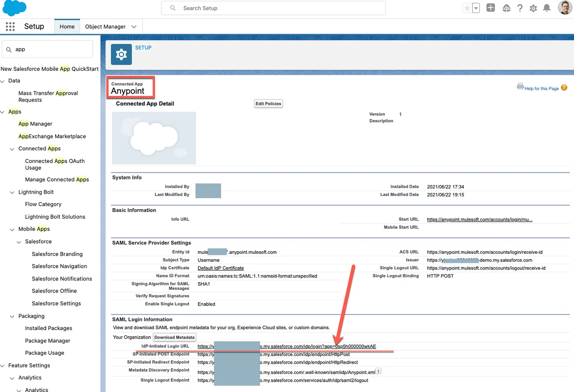Click the Connected App logo thumbnail

point(154,138)
